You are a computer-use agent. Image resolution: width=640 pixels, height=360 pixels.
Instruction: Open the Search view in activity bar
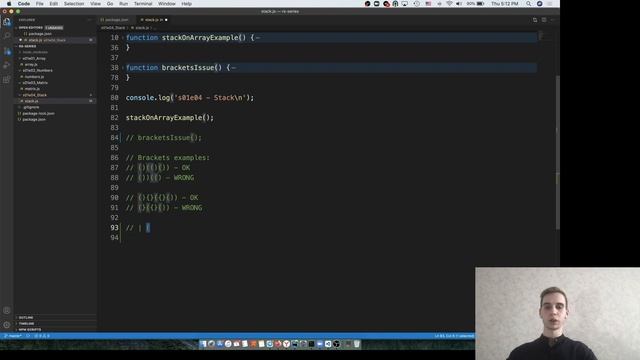(x=7, y=36)
